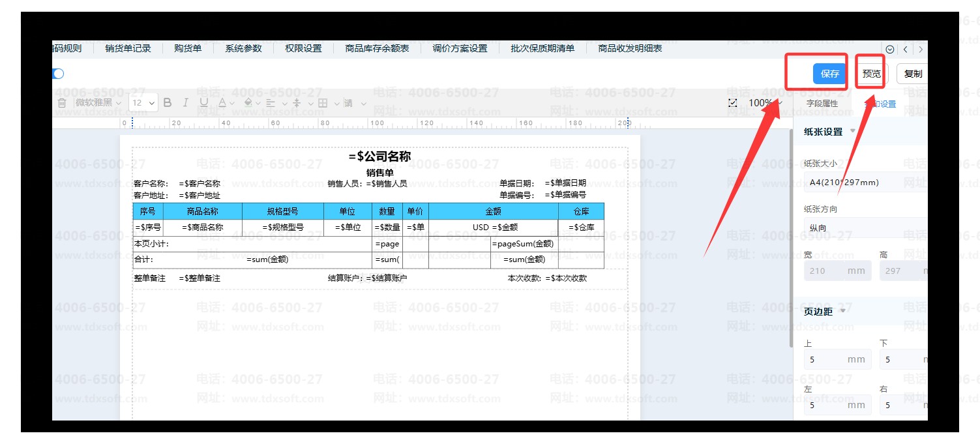
Task: Open the font size 12 dropdown
Action: [x=143, y=103]
